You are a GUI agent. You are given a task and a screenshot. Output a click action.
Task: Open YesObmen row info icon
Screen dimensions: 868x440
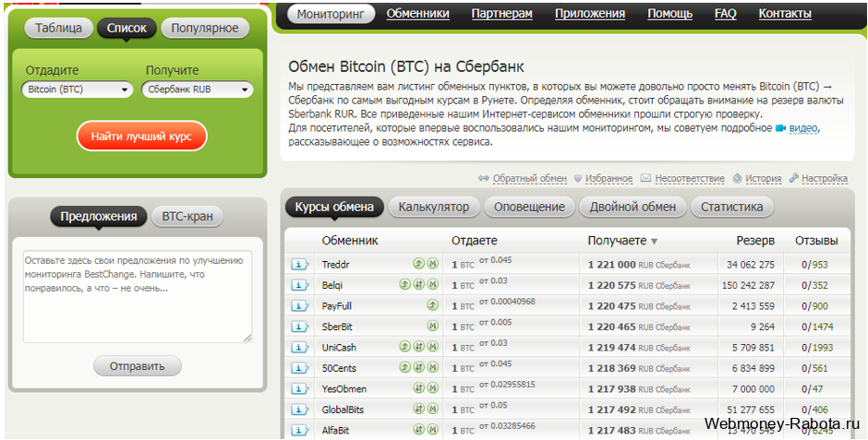[299, 388]
